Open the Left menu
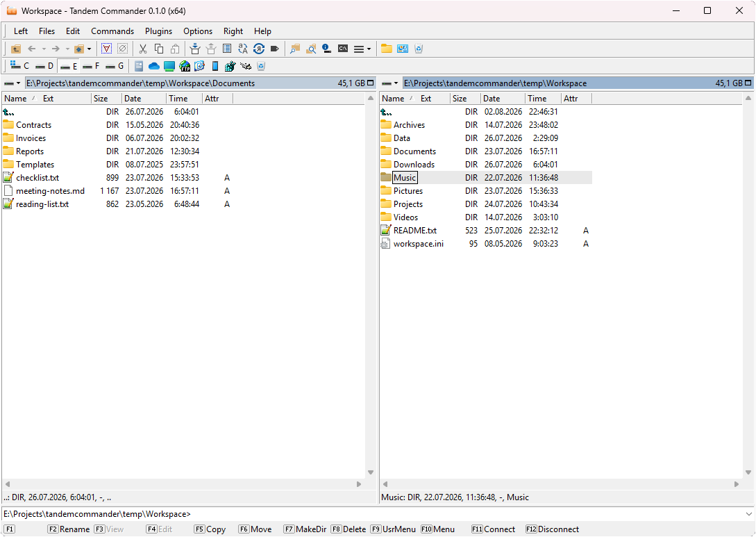756x537 pixels. pos(21,31)
